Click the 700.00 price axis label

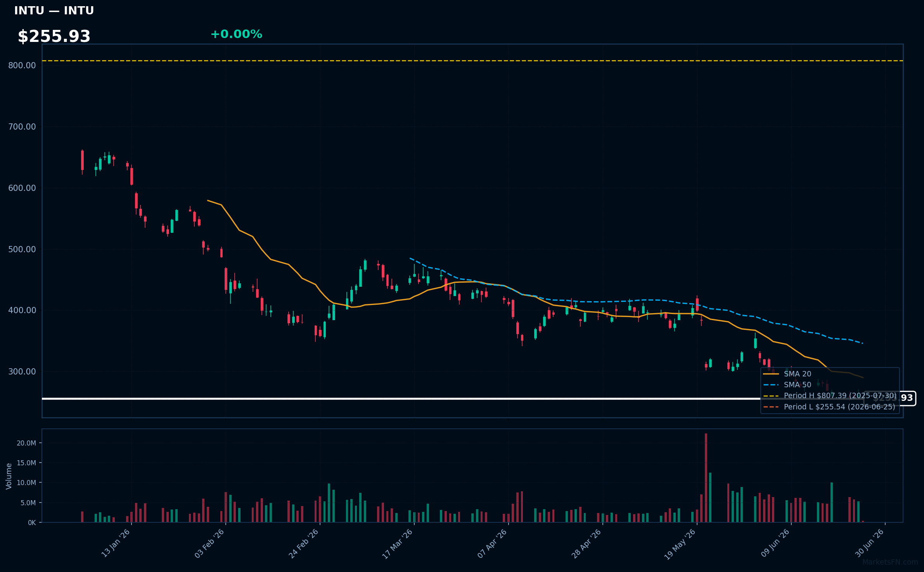pos(22,127)
